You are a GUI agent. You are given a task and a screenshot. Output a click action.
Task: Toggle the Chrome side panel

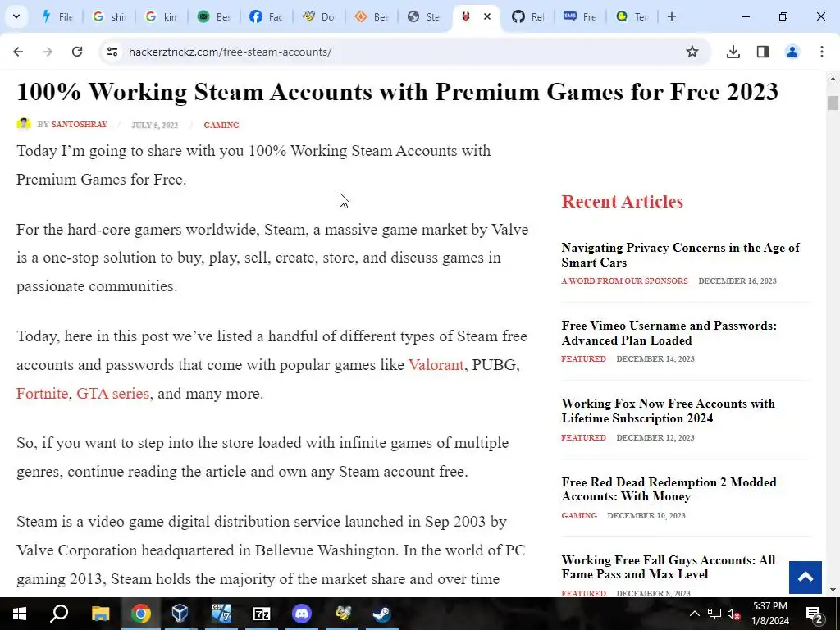[763, 52]
